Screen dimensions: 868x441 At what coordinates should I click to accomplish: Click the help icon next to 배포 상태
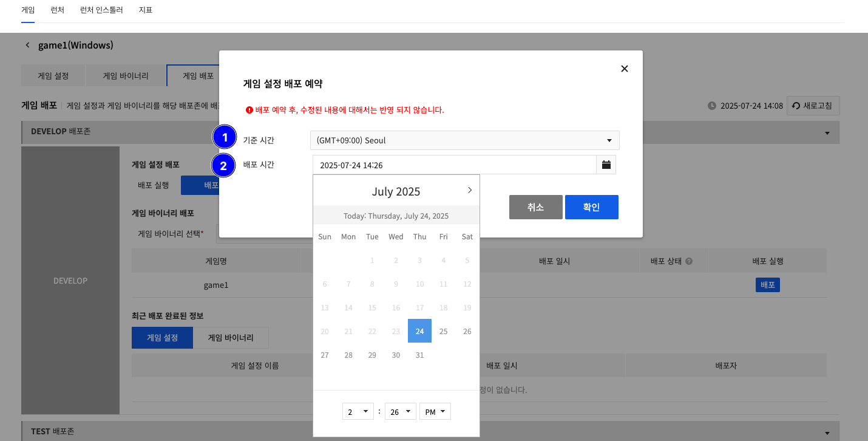(689, 261)
